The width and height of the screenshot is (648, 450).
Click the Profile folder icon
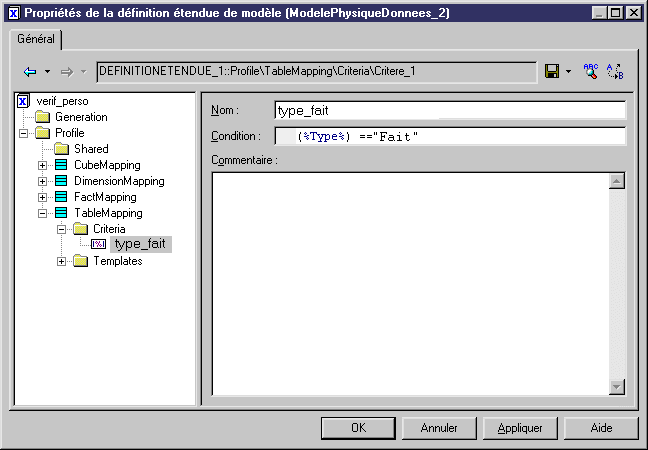pos(42,133)
